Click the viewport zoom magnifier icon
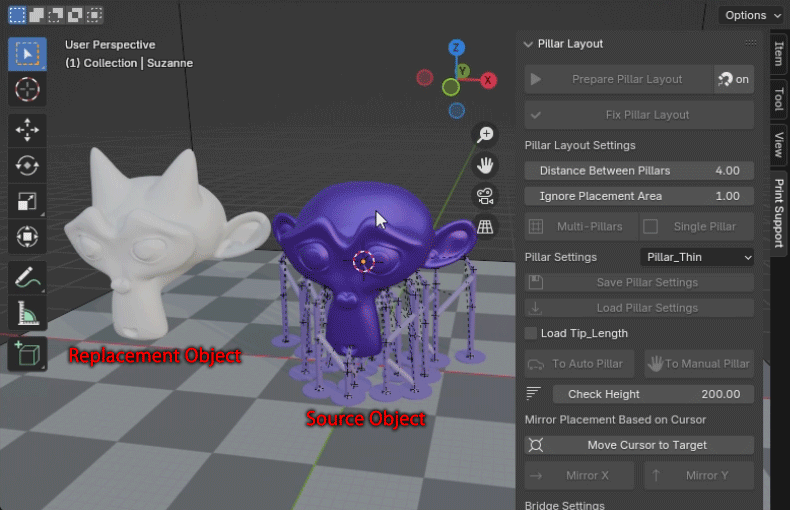The height and width of the screenshot is (510, 790). [485, 135]
